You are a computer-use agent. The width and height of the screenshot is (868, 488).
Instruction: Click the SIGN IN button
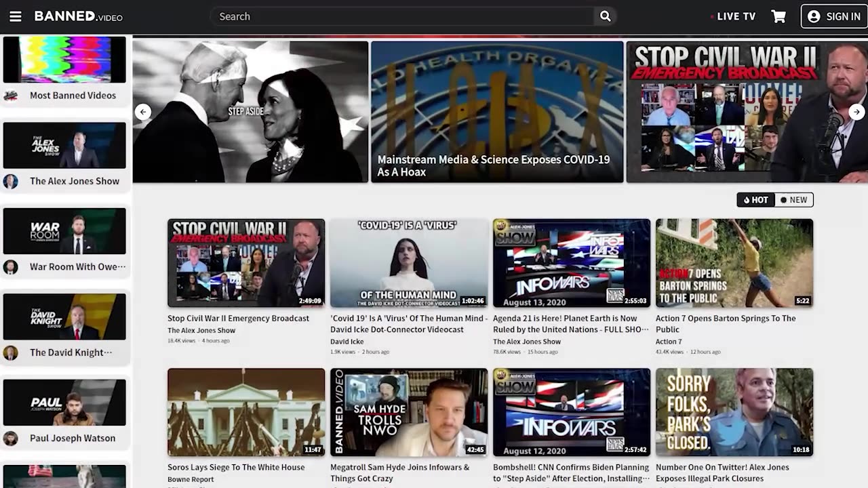834,16
